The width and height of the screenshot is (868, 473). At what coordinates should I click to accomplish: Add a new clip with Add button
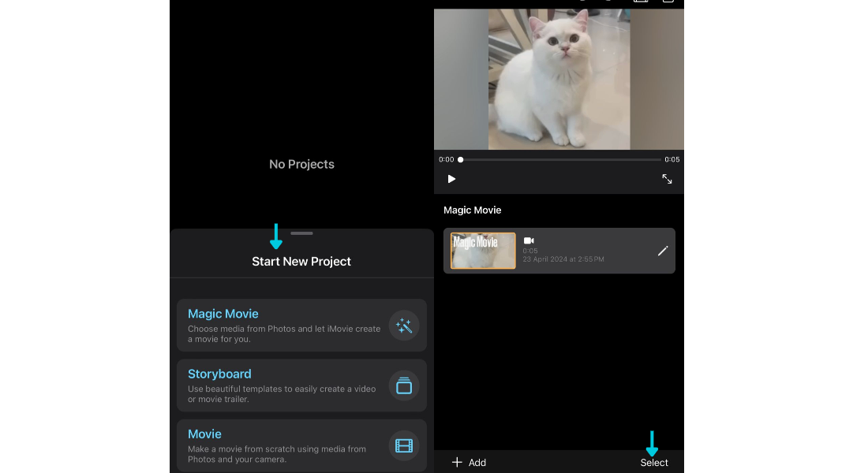469,463
